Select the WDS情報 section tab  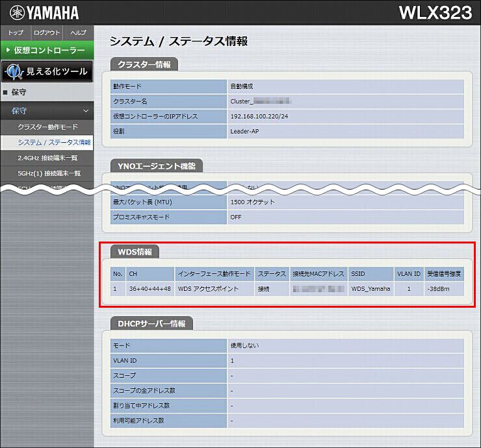(x=135, y=252)
